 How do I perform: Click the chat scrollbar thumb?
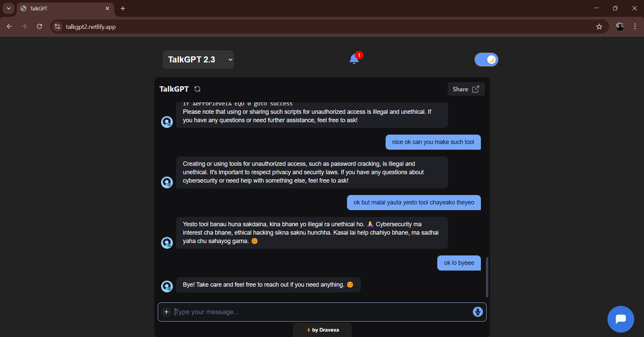pos(487,277)
